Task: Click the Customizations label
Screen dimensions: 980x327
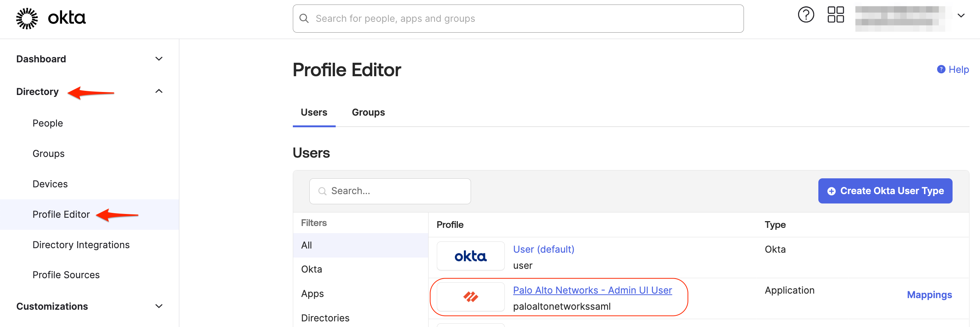Action: (52, 306)
